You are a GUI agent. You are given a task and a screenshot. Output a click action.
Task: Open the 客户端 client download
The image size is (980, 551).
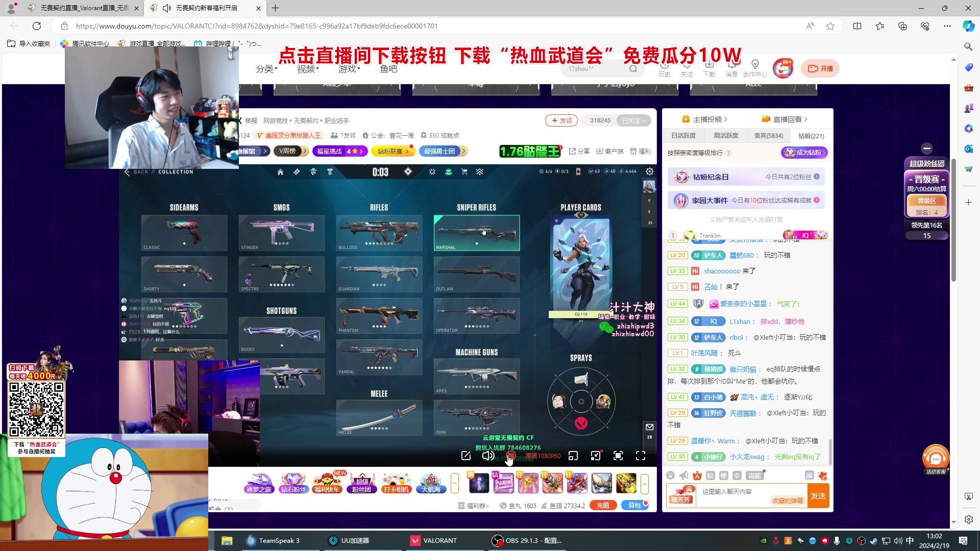tap(610, 152)
